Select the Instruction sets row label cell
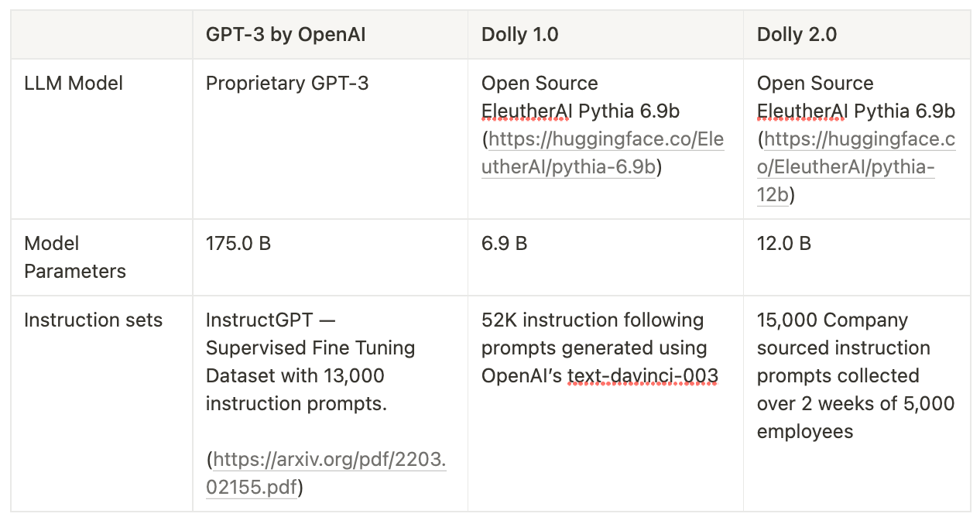 point(102,403)
